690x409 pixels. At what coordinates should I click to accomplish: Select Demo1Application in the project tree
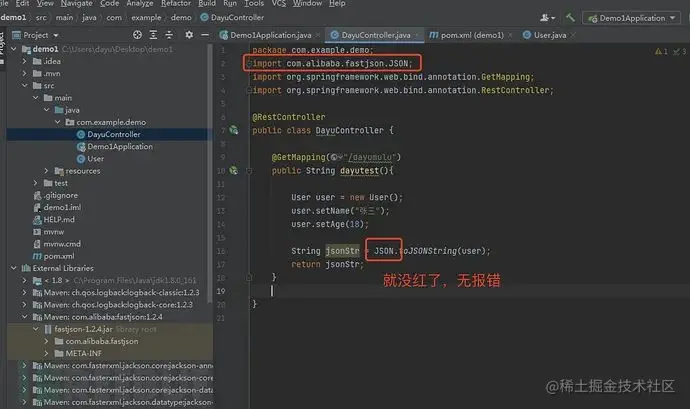(x=115, y=146)
